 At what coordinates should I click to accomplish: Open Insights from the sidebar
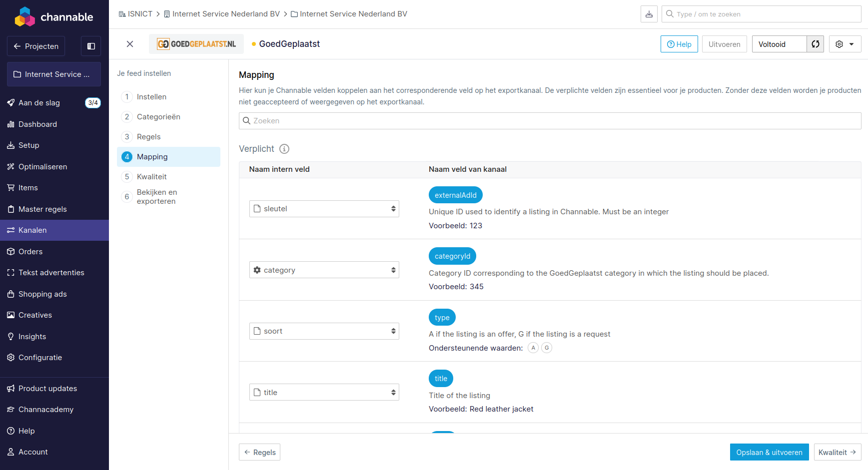[32, 336]
